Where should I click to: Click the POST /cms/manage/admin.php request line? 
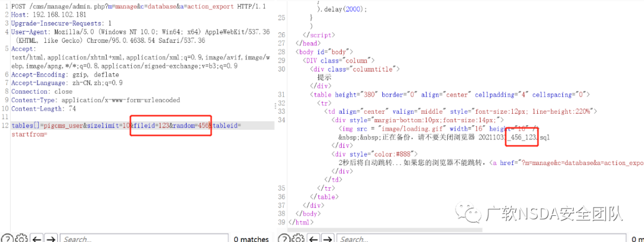tap(138, 6)
